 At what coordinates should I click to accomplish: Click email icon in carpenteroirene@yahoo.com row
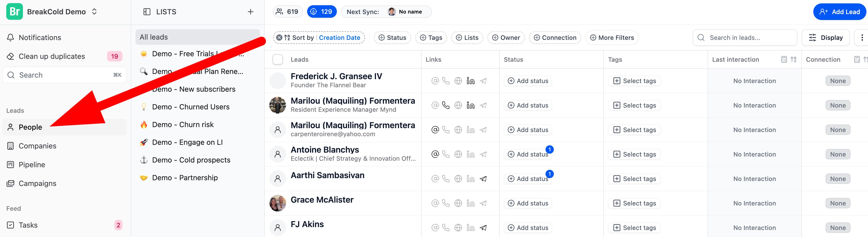pos(435,130)
